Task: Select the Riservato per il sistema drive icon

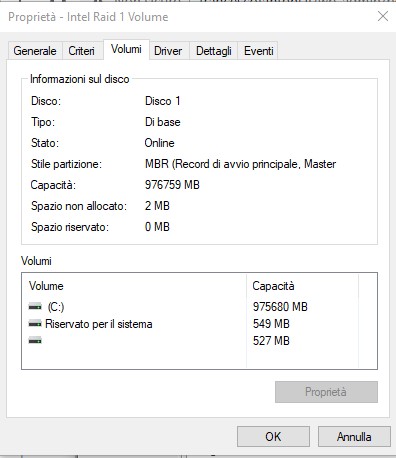Action: click(35, 324)
